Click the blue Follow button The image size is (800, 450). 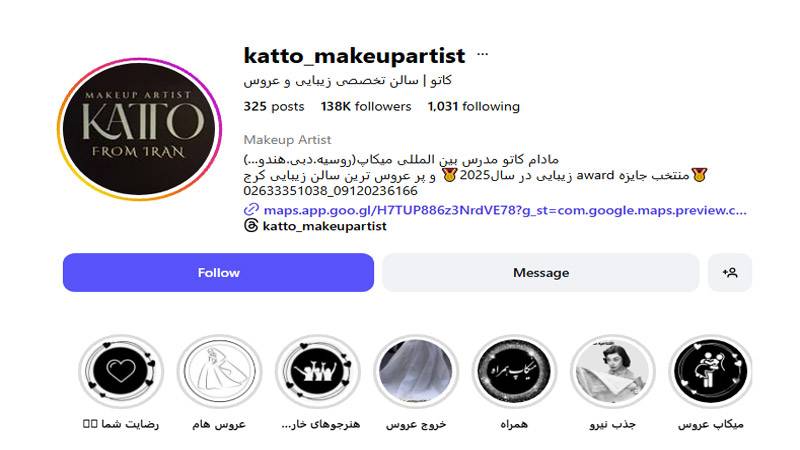pos(218,272)
